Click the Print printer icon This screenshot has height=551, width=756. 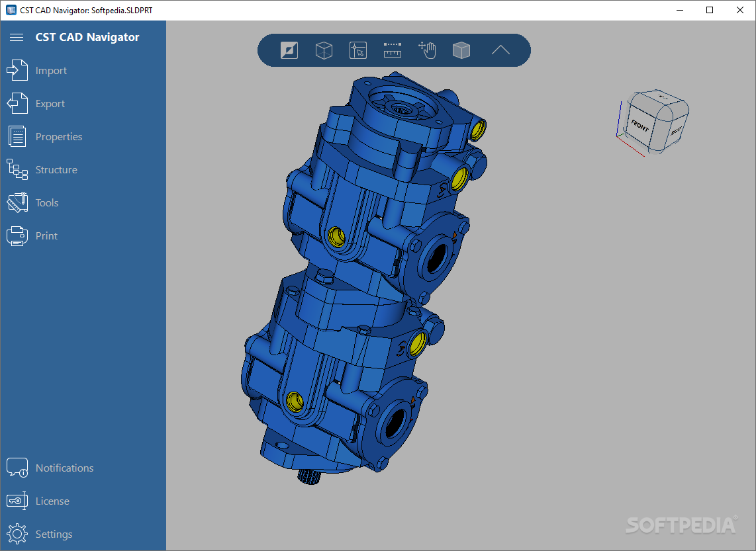(x=17, y=236)
